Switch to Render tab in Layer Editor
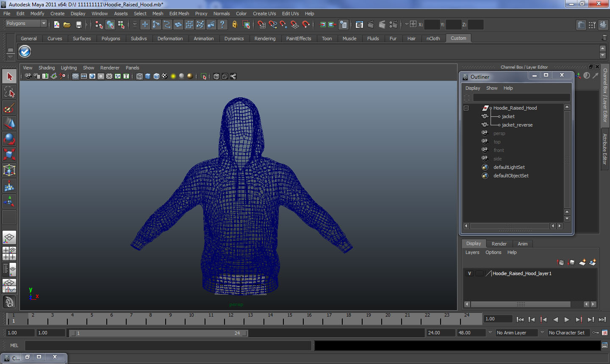 point(499,244)
